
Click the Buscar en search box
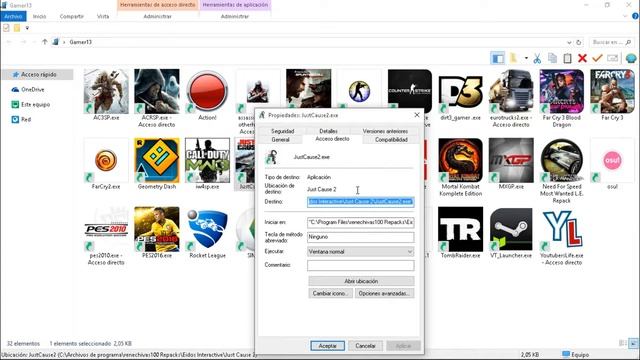[x=612, y=42]
